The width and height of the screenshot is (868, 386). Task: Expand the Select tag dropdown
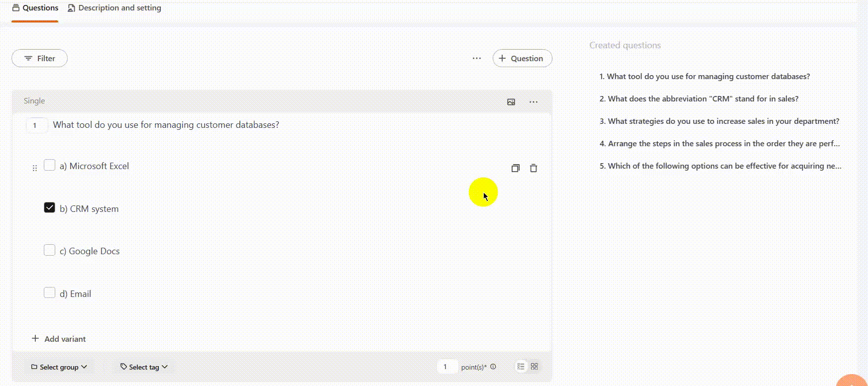[144, 367]
